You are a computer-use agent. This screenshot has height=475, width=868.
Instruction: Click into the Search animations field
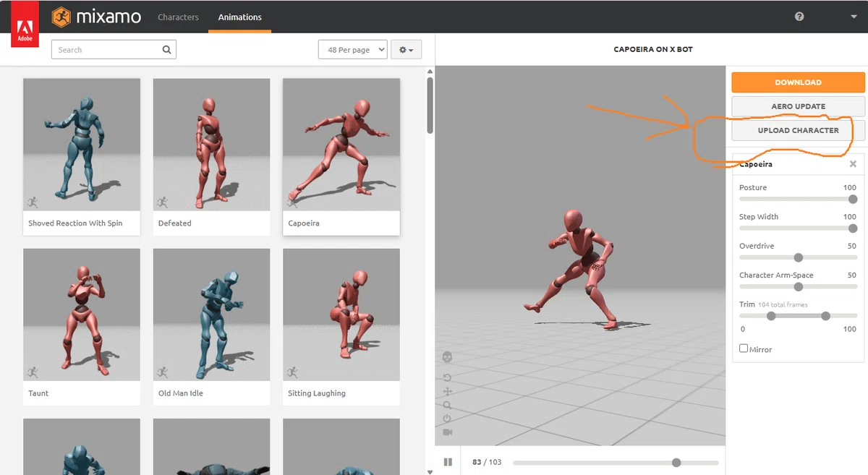click(114, 50)
